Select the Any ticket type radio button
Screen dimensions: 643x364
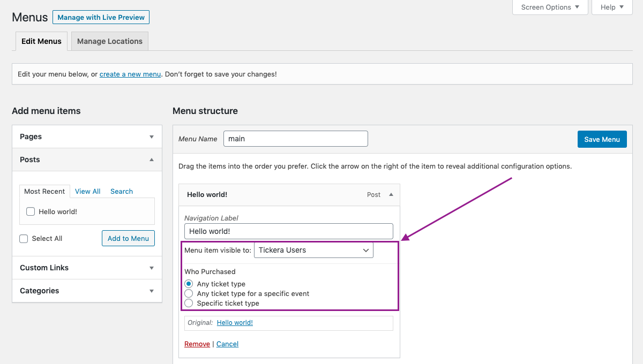[189, 284]
